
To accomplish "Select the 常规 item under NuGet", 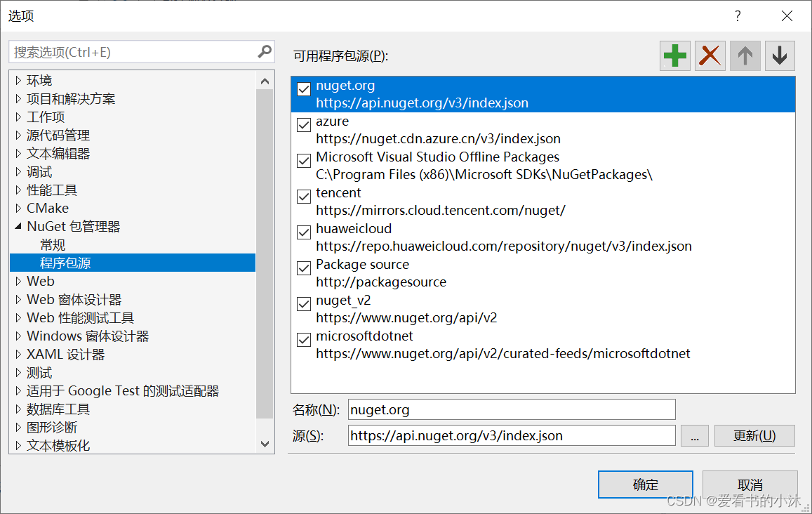I will [x=53, y=244].
